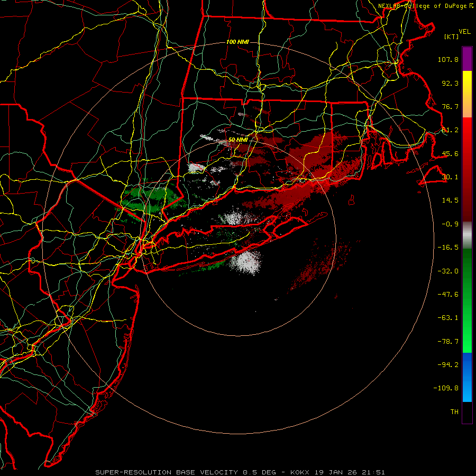The height and width of the screenshot is (476, 476).
Task: Pick the blue segment of the velocity color bar
Action: [x=467, y=377]
